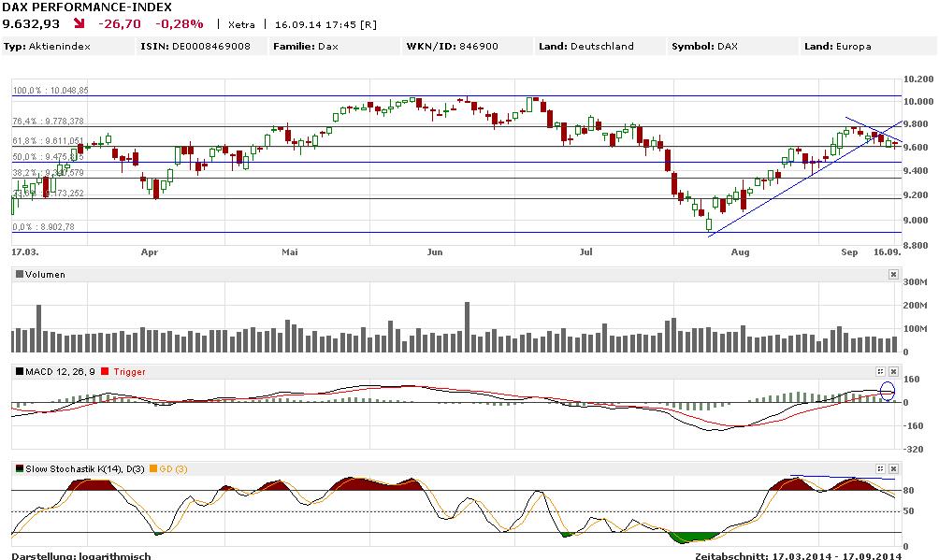
Task: Close the MACD indicator panel
Action: pos(893,371)
